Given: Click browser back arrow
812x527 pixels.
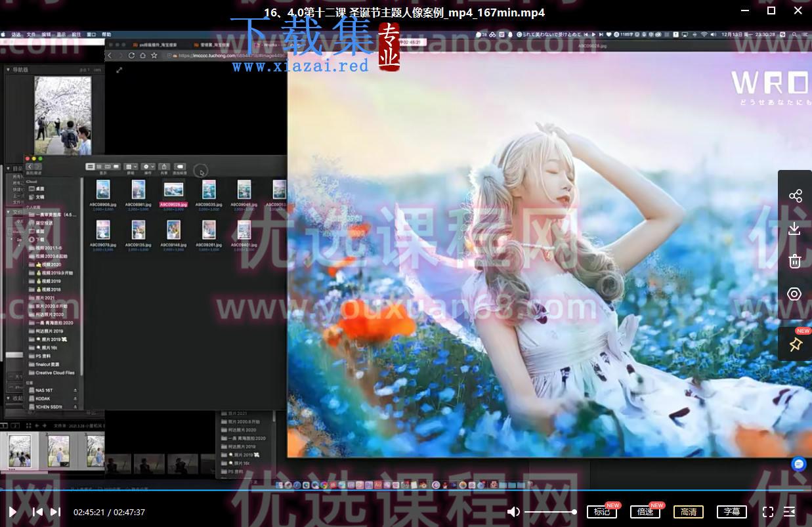Looking at the screenshot, I should 110,56.
